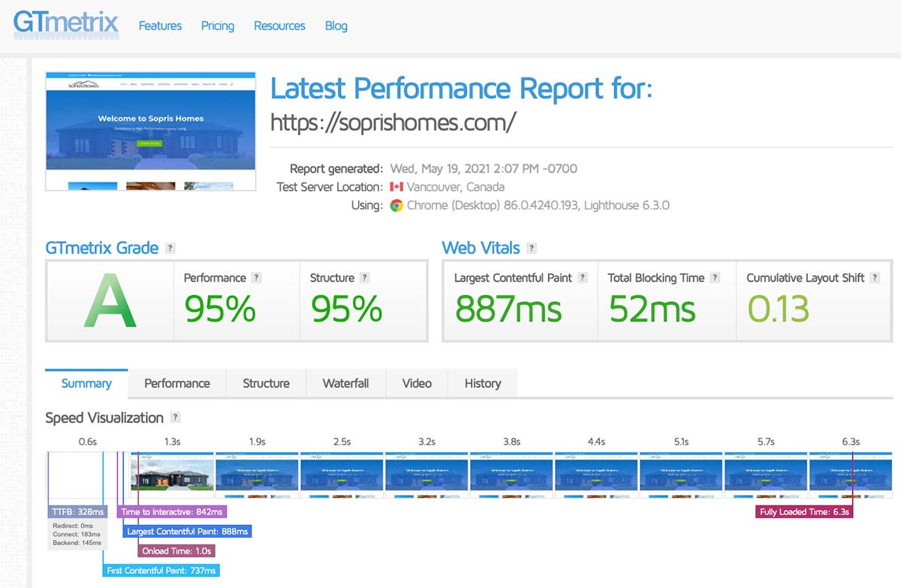This screenshot has height=588, width=901.
Task: Click the 0.13 Cumulative Layout Shift value
Action: coord(778,309)
